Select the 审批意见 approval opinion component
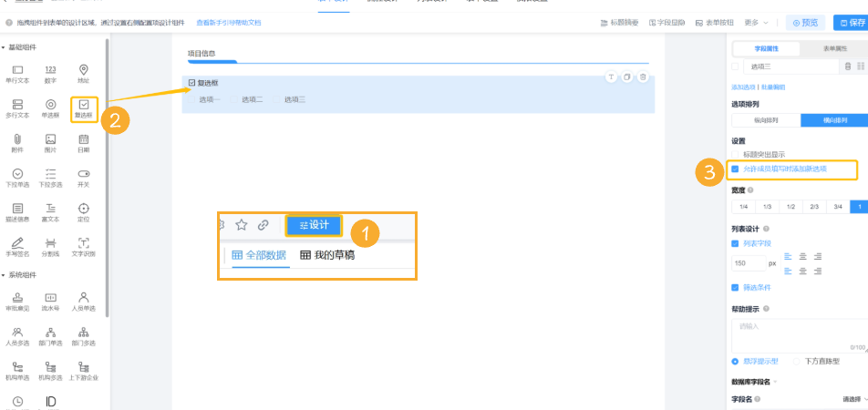 pyautogui.click(x=17, y=302)
